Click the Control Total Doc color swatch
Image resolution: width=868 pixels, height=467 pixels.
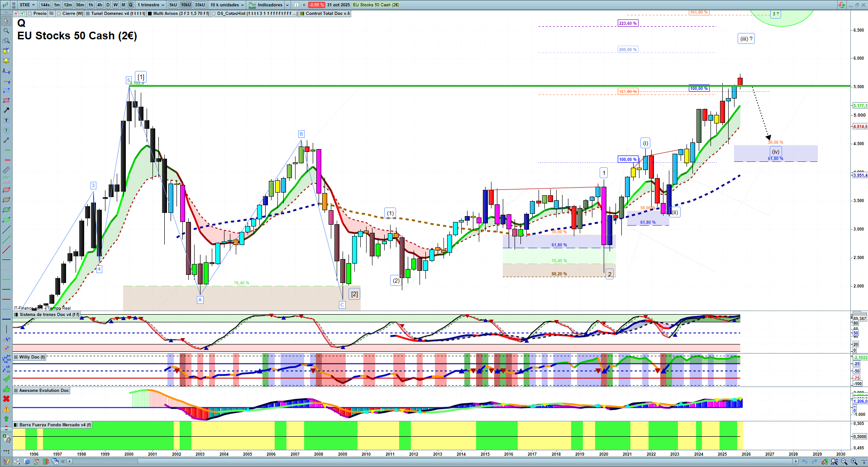[x=302, y=14]
